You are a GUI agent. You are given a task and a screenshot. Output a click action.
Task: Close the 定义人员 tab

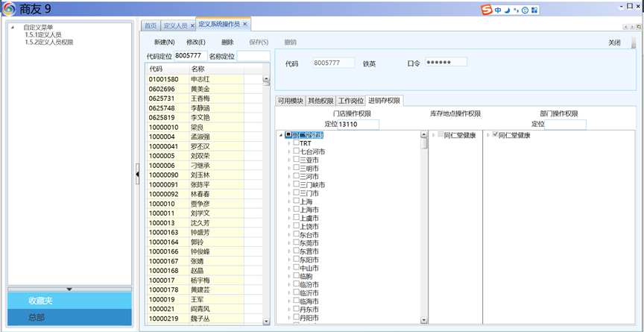[192, 25]
